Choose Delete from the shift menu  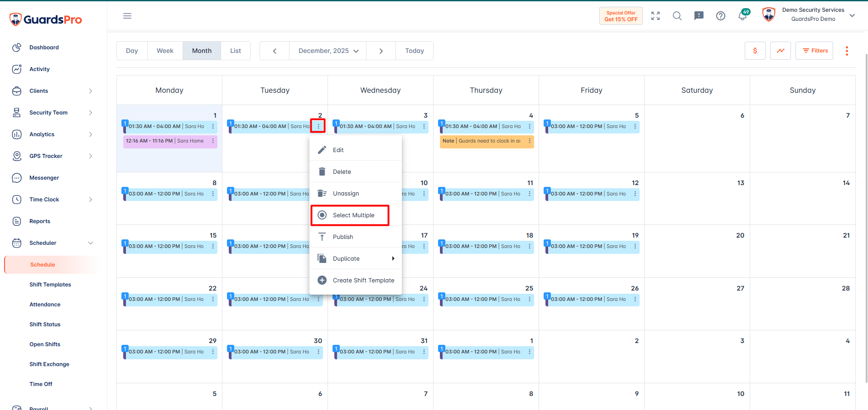356,172
